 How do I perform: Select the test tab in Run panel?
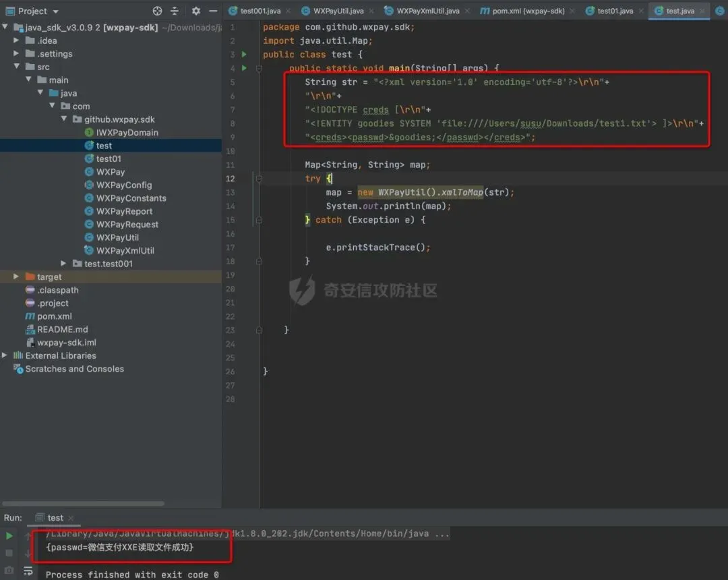[x=55, y=517]
